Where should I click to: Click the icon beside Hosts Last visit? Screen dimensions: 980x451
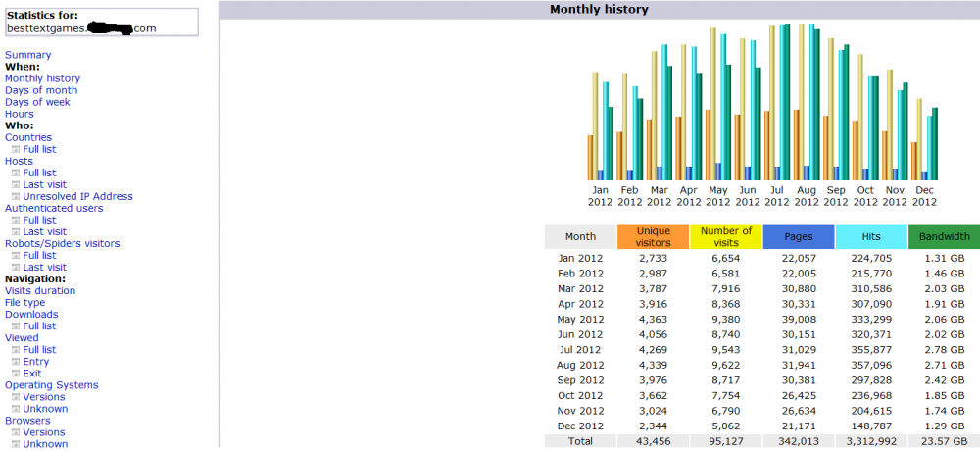pyautogui.click(x=16, y=185)
